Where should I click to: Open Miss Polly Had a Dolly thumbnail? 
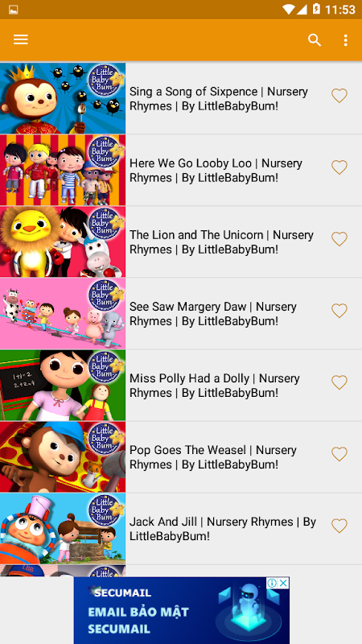tap(63, 386)
